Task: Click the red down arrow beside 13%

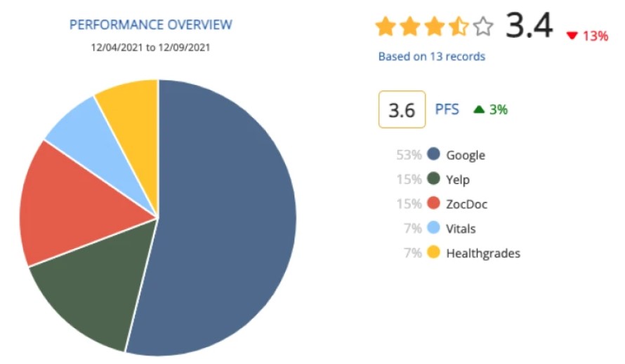Action: click(x=572, y=36)
